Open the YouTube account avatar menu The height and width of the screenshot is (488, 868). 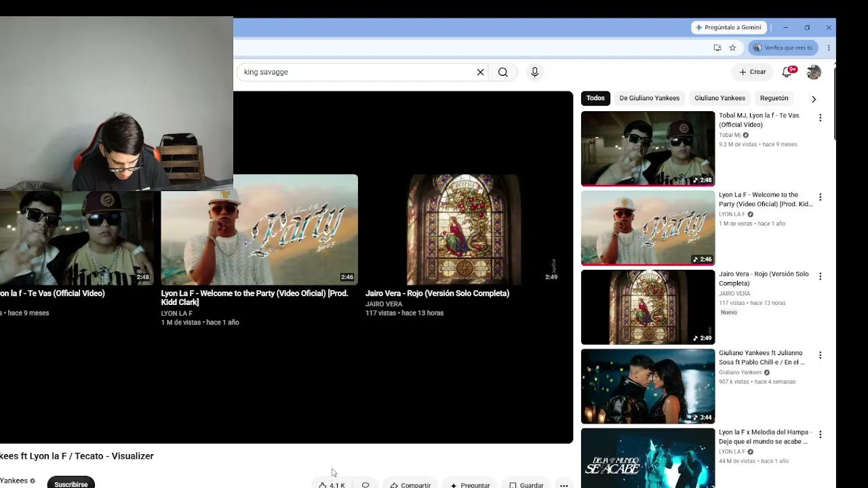pyautogui.click(x=814, y=72)
